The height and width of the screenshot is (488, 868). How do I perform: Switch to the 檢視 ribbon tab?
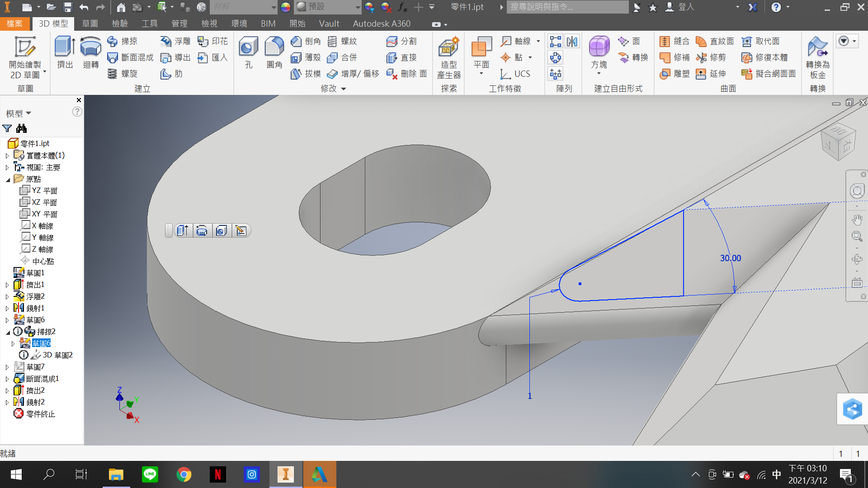(x=209, y=23)
